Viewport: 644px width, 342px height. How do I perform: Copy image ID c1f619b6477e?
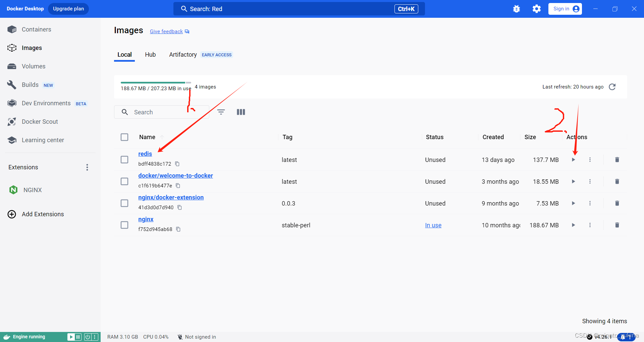point(178,186)
